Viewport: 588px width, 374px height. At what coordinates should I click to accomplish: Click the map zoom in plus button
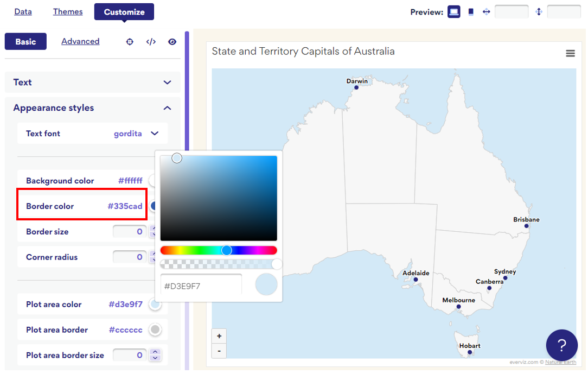(219, 336)
